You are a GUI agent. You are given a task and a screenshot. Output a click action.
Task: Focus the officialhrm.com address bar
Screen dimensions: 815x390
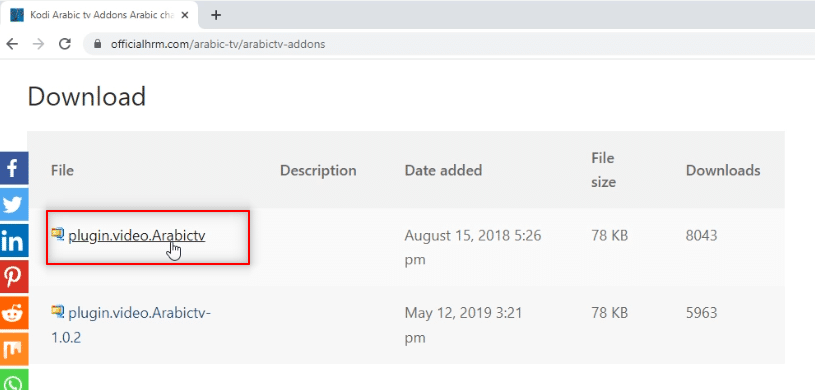(447, 44)
